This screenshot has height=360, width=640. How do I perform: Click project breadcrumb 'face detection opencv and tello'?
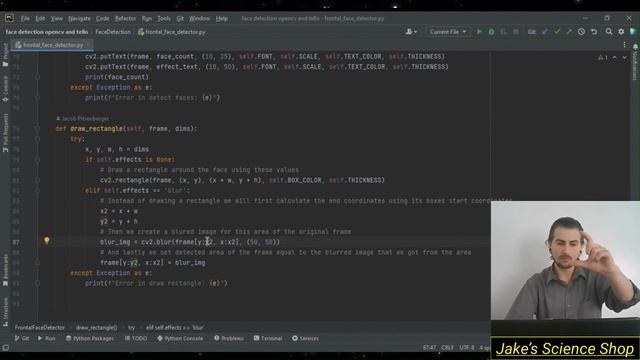coord(47,32)
